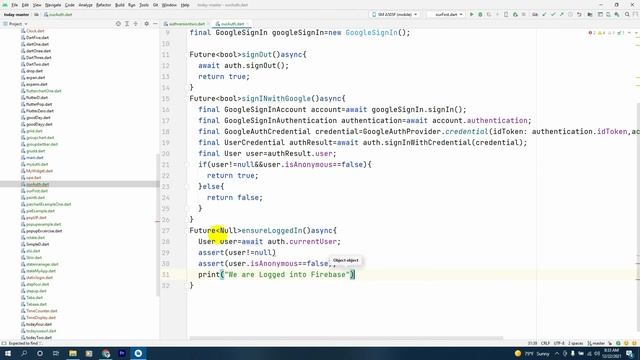Open Chrome from the taskbar

pos(106,353)
